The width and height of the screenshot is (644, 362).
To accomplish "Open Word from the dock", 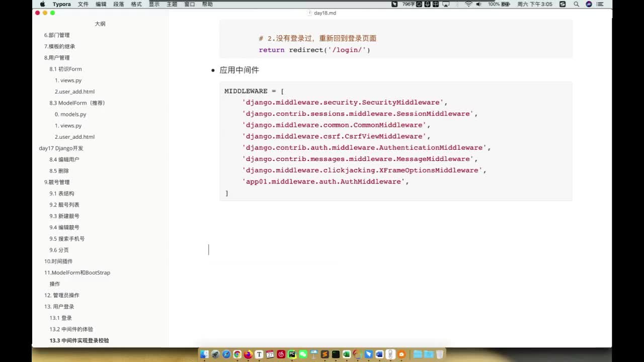I will click(379, 354).
